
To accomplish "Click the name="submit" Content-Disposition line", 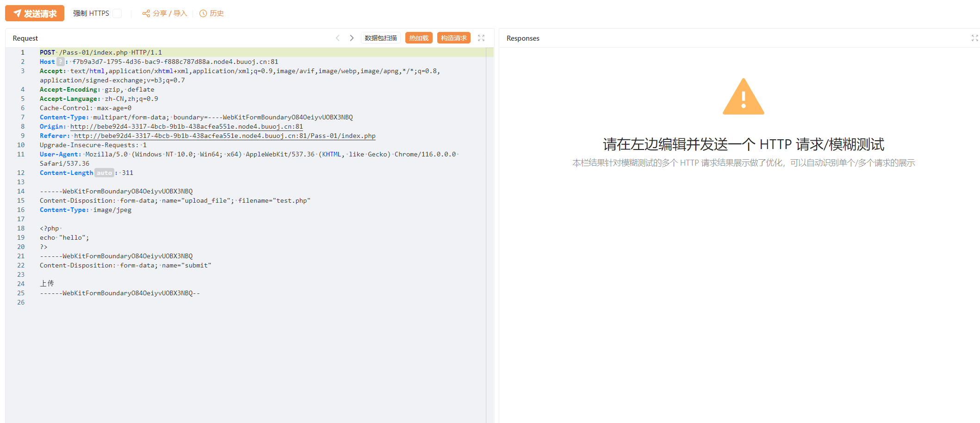I will point(125,265).
